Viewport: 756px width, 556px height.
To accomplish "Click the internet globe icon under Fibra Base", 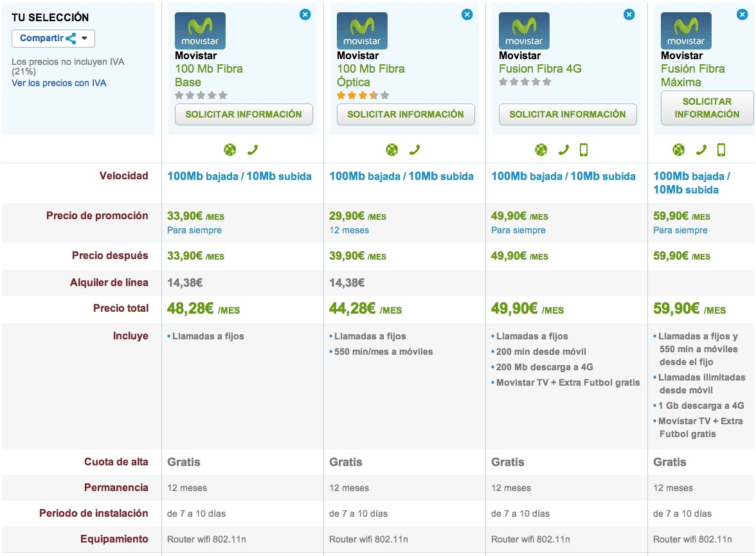I will [230, 150].
